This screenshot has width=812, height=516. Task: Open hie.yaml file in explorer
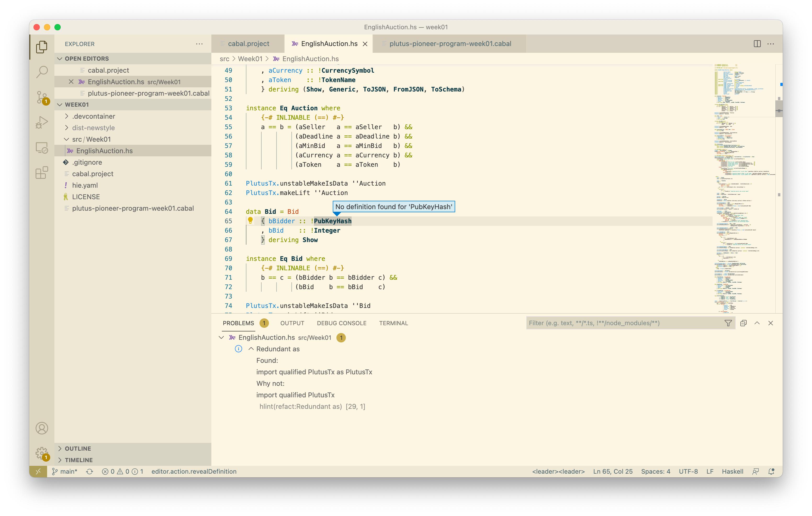coord(133,185)
